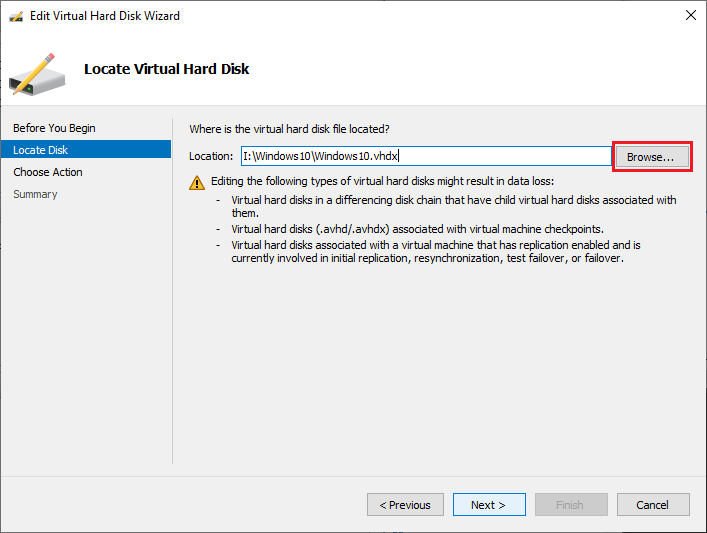Click the 'Where is the virtual hard disk' question
This screenshot has width=707, height=533.
click(289, 129)
